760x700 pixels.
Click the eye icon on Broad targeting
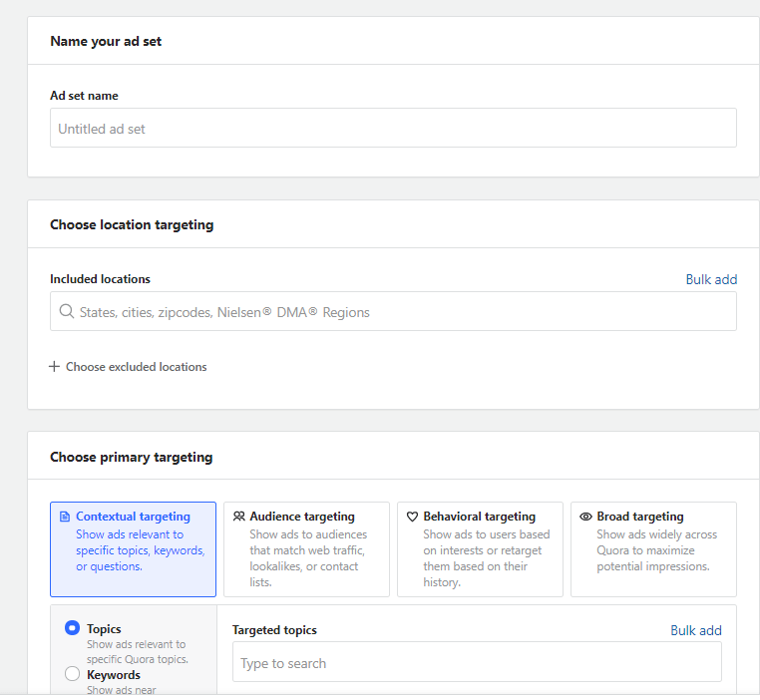(x=586, y=517)
